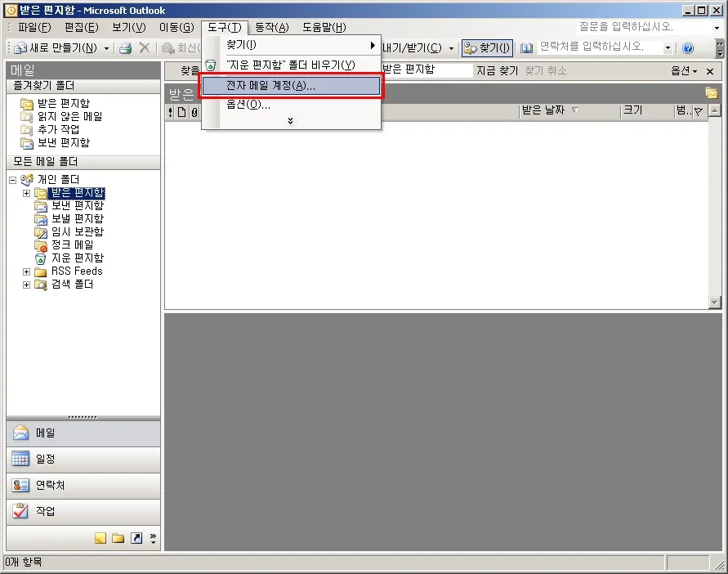The width and height of the screenshot is (728, 574).
Task: Click the print icon in toolbar
Action: point(125,48)
